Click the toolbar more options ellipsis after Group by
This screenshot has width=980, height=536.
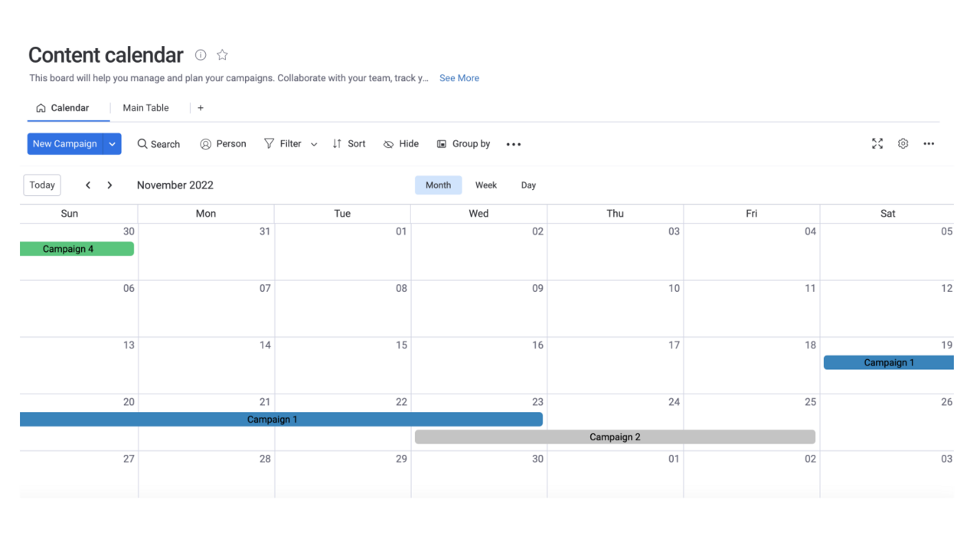point(514,145)
